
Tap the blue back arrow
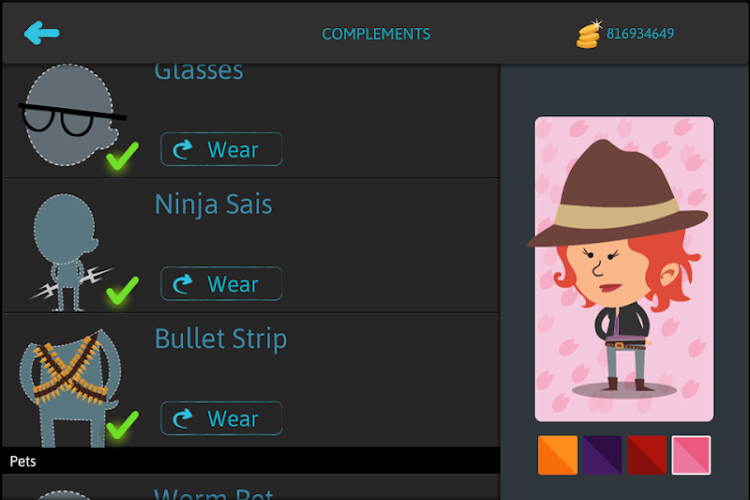click(42, 33)
